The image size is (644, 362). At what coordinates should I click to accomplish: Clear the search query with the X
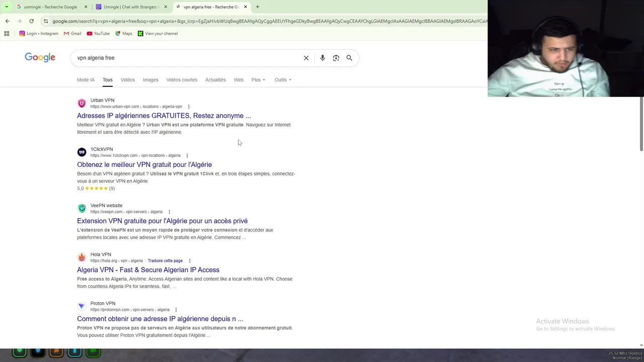click(306, 58)
